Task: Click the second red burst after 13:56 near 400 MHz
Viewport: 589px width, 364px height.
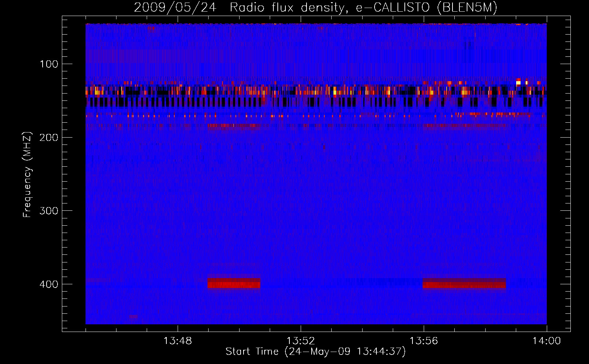Action: [464, 283]
